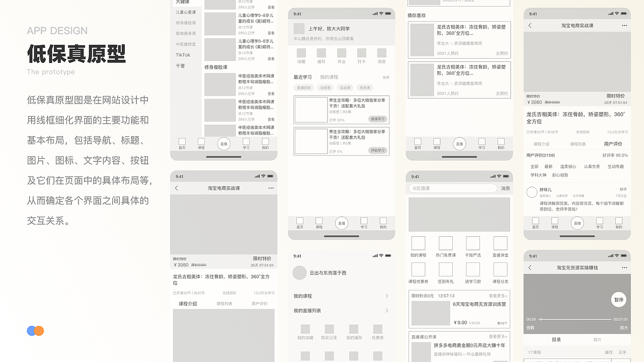The image size is (644, 362).
Task: Open the 千知严选 grid icon
Action: (473, 243)
